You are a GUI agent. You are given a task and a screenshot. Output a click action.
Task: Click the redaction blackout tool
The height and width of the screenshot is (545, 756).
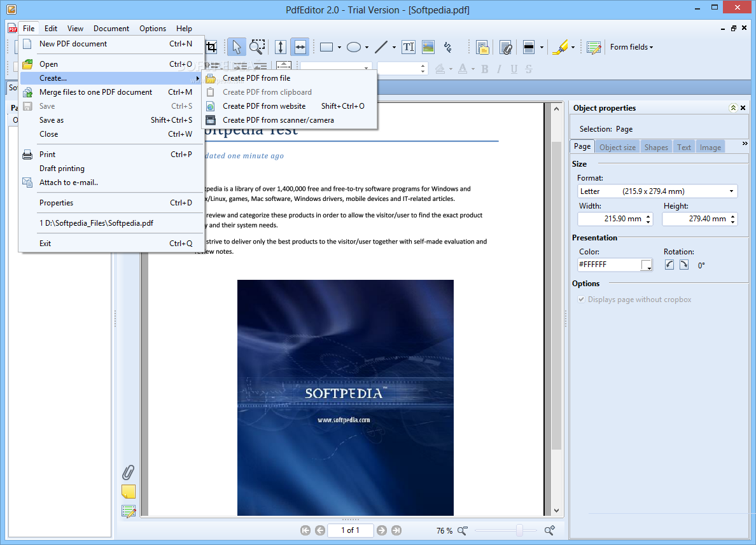528,47
